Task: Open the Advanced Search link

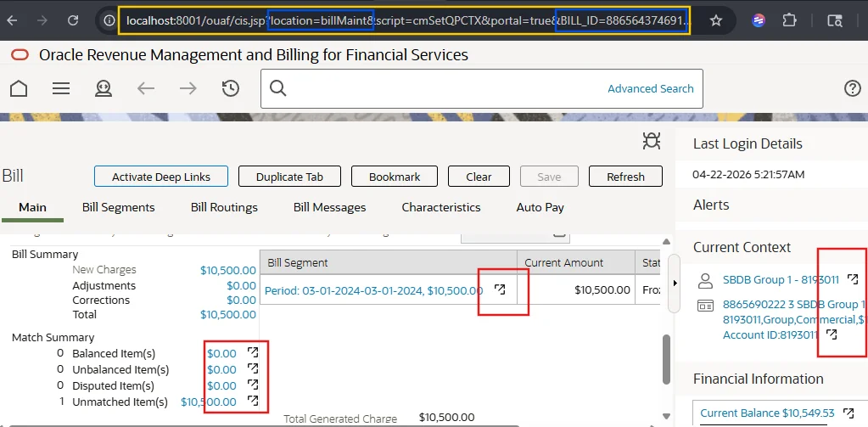Action: (650, 88)
